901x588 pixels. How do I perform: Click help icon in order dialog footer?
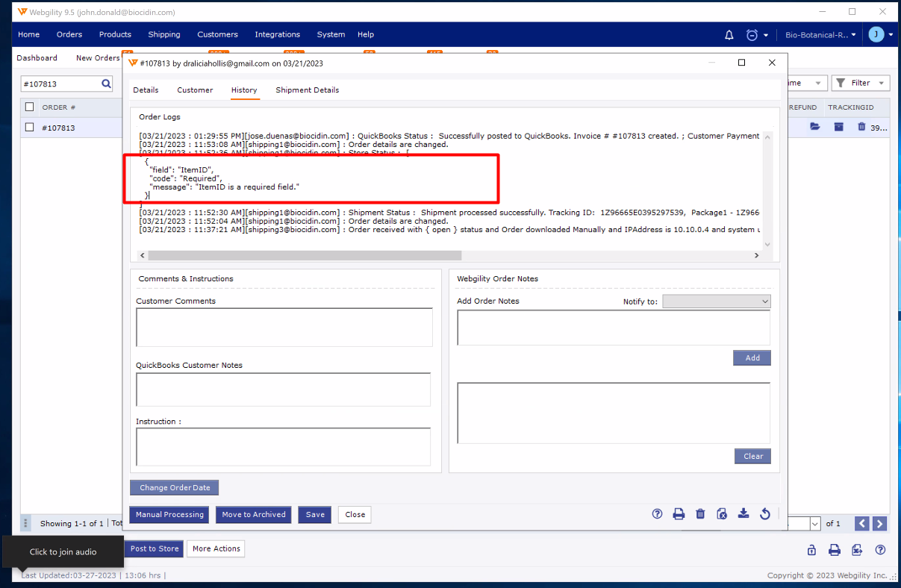(x=658, y=514)
